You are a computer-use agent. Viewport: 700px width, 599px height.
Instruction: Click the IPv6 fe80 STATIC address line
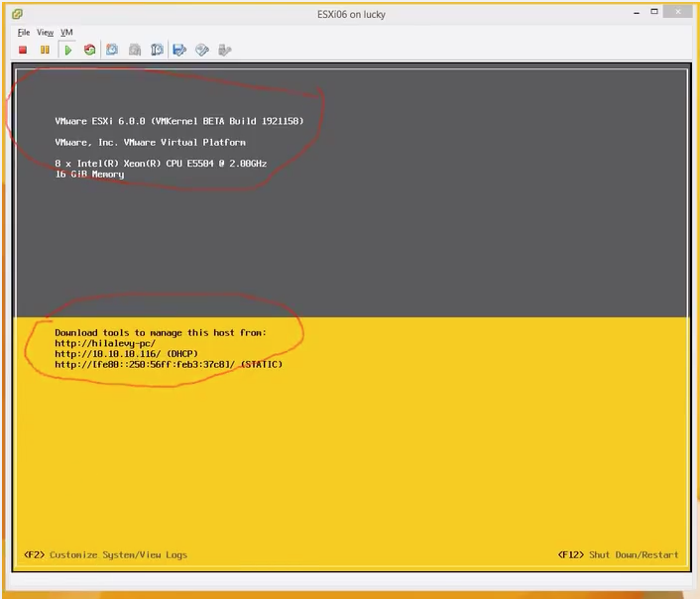[x=169, y=365]
